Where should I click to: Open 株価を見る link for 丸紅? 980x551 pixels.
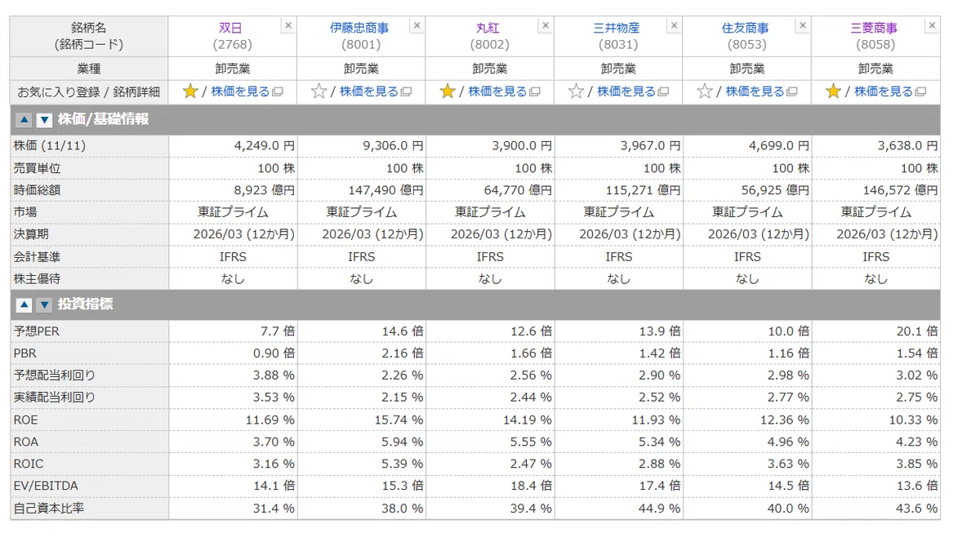[497, 91]
